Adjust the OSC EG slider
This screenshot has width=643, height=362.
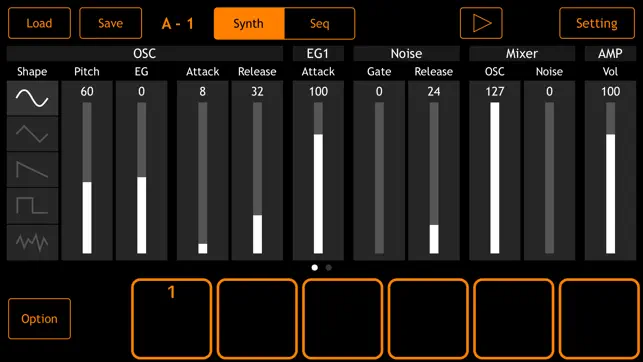[x=141, y=178]
